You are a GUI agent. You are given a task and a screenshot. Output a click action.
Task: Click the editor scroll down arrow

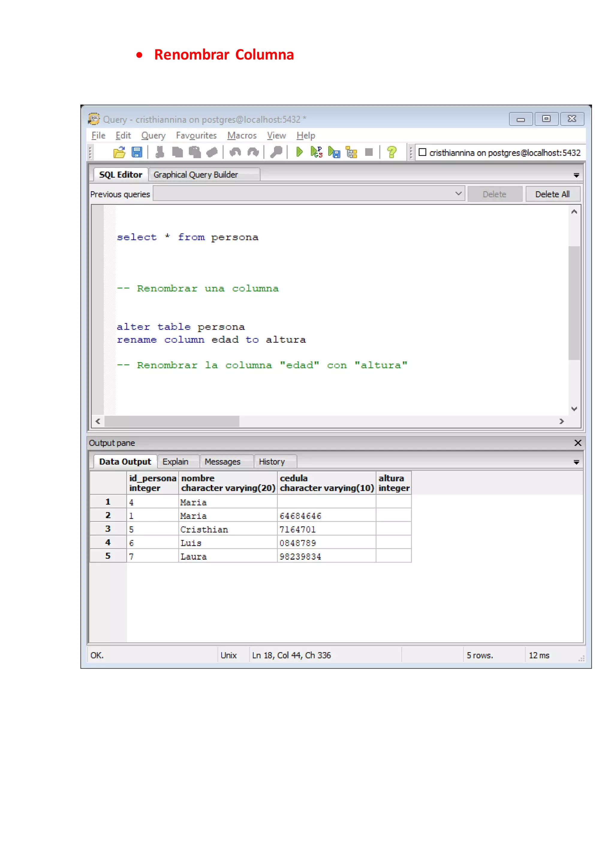pyautogui.click(x=574, y=409)
